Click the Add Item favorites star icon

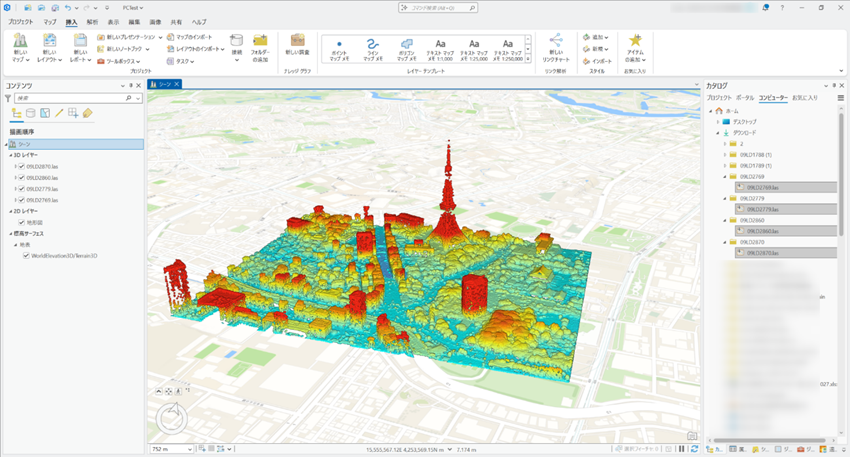coord(635,41)
